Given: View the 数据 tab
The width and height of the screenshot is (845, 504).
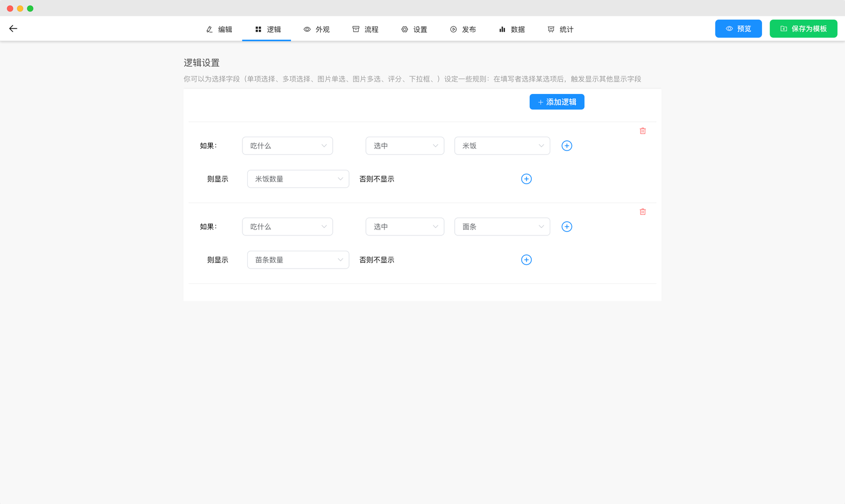Looking at the screenshot, I should coord(512,30).
